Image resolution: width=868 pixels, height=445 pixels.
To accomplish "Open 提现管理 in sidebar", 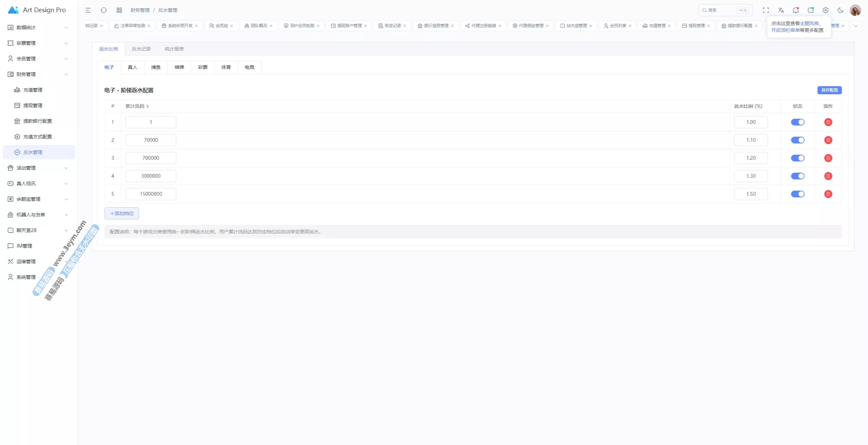I will coord(33,105).
